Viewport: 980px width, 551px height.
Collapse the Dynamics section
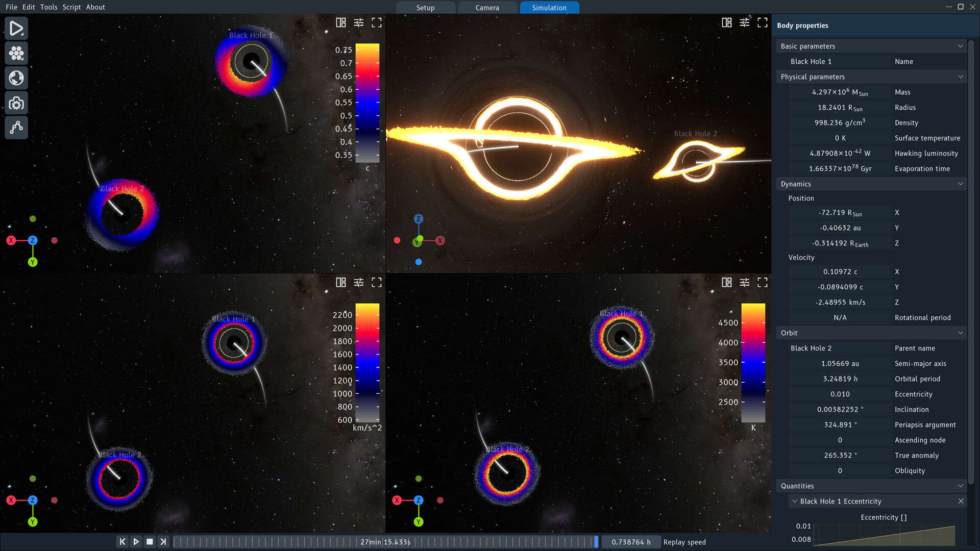(x=961, y=184)
